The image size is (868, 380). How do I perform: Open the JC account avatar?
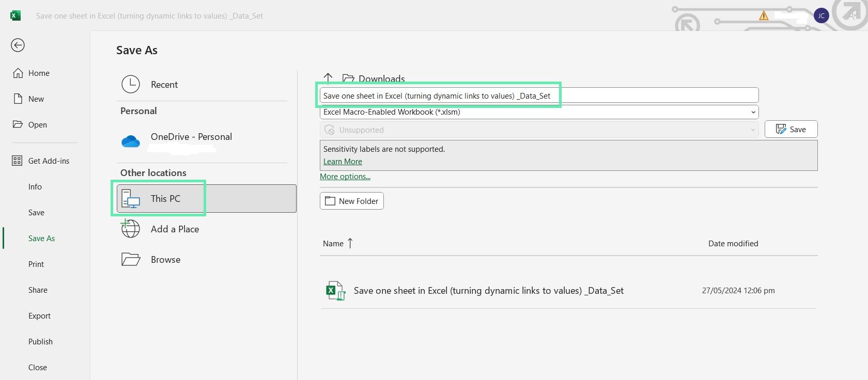pos(822,15)
